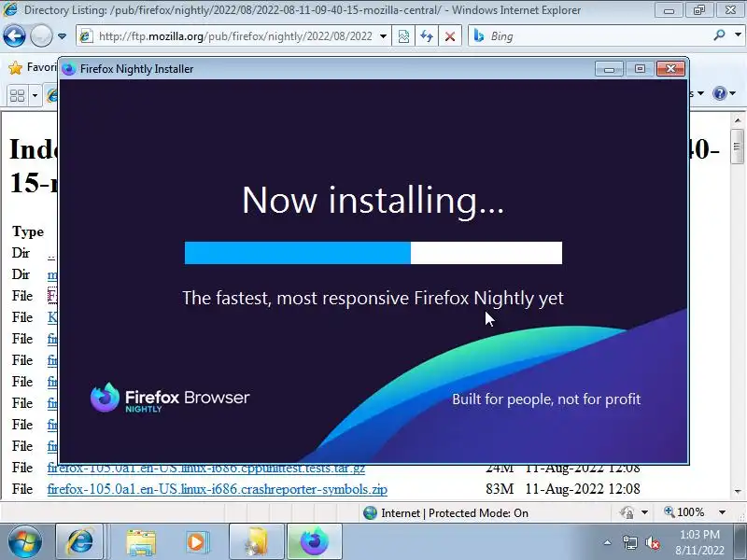Maximize the Firefox Nightly Installer window
This screenshot has height=560, width=747.
640,69
